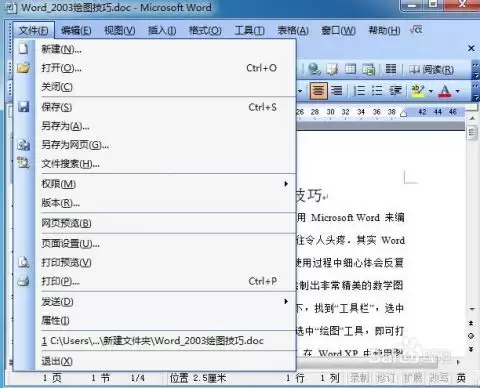Click the printer icon beside 打印(P)
The image size is (480, 388).
click(x=23, y=281)
